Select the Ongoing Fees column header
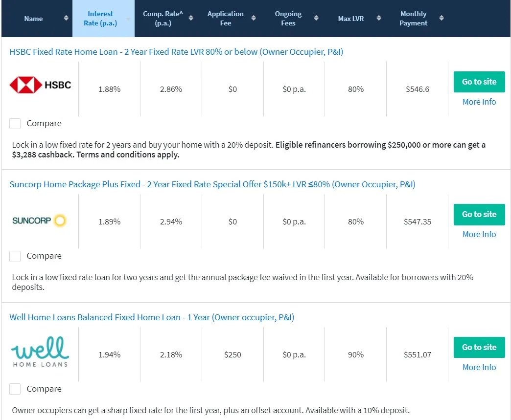The image size is (511, 420). point(291,19)
